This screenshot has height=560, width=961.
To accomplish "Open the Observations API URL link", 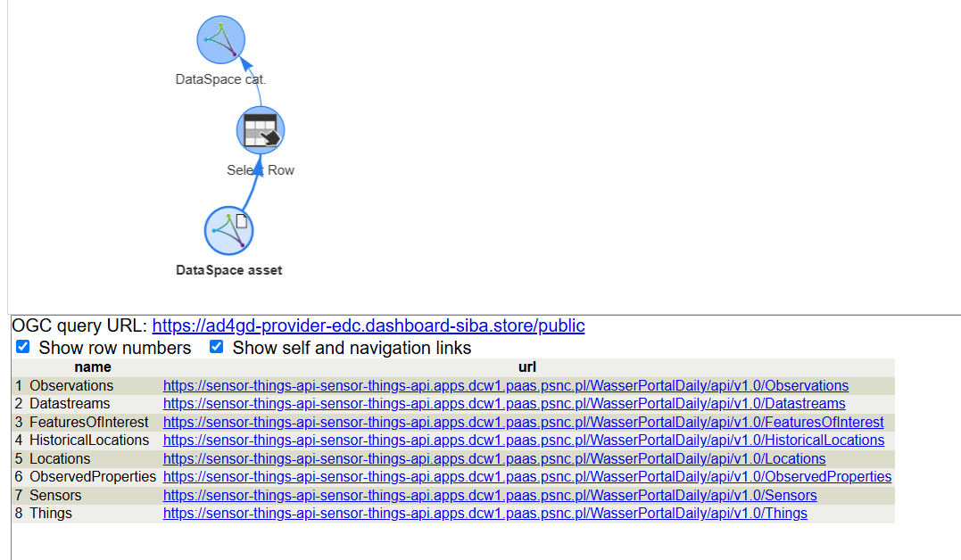I will click(505, 385).
